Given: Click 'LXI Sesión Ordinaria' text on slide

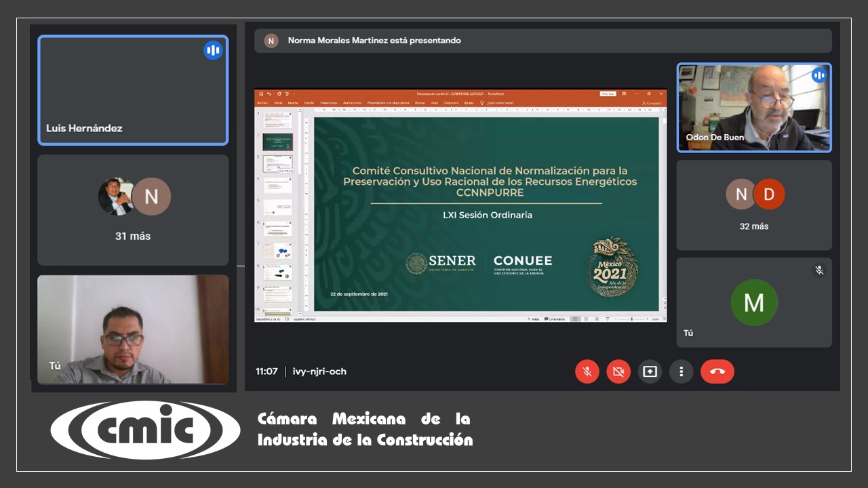Looking at the screenshot, I should tap(488, 215).
